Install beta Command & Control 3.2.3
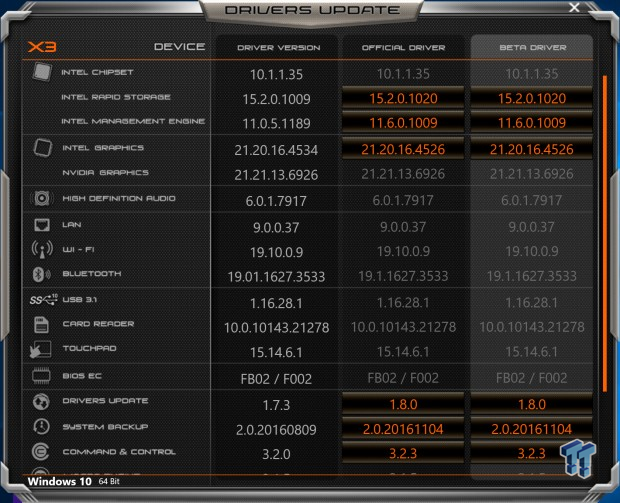 [531, 453]
